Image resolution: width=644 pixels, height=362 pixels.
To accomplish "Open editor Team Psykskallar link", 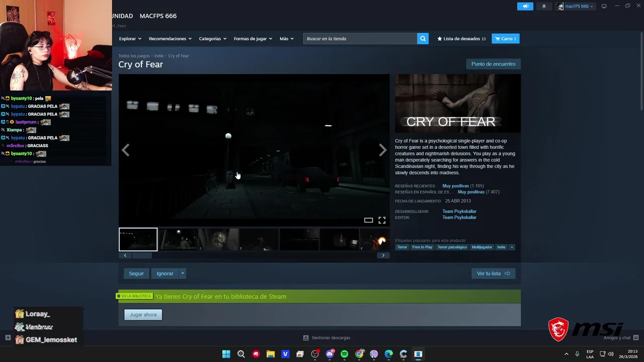I will 459,218.
